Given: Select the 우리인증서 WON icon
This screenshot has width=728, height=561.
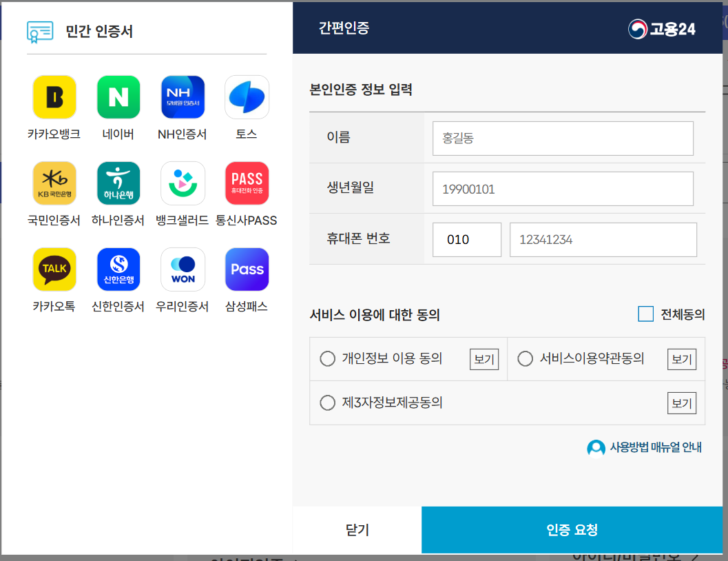Looking at the screenshot, I should pos(183,269).
